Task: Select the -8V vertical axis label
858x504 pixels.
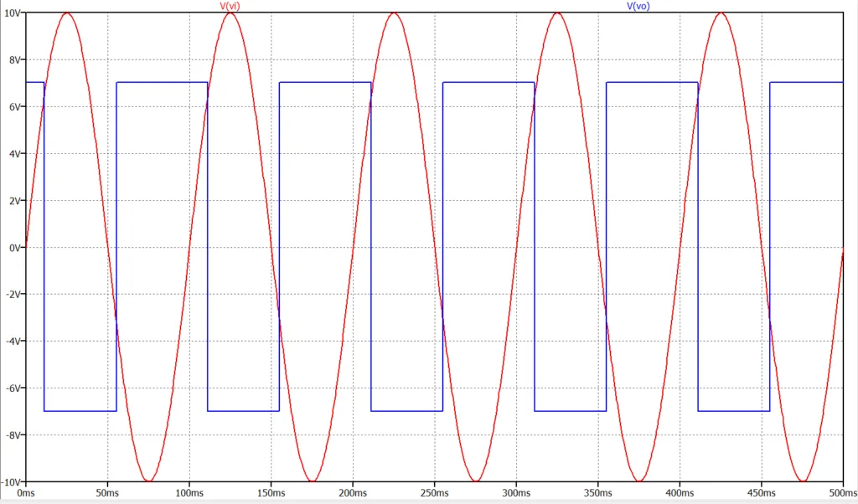Action: point(13,435)
